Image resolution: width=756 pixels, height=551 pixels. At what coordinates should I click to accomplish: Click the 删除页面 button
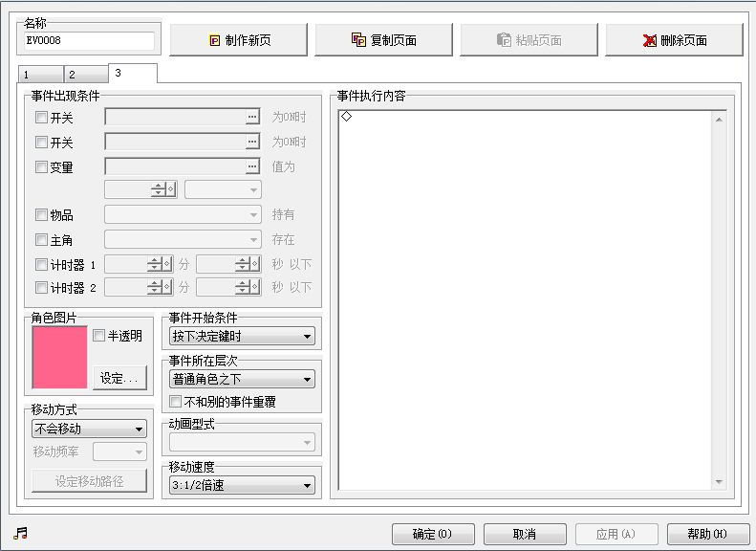[674, 40]
